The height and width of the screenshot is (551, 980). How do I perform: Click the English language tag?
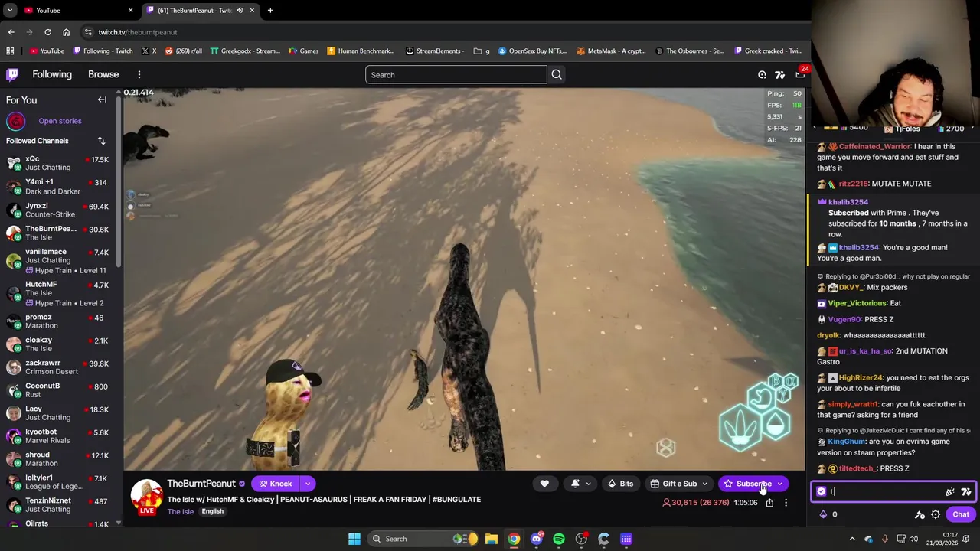213,511
